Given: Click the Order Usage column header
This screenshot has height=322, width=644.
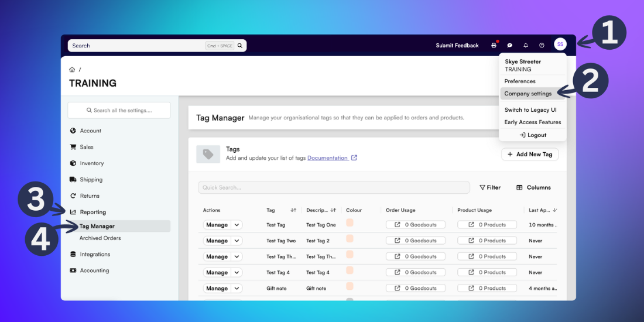Looking at the screenshot, I should point(400,210).
